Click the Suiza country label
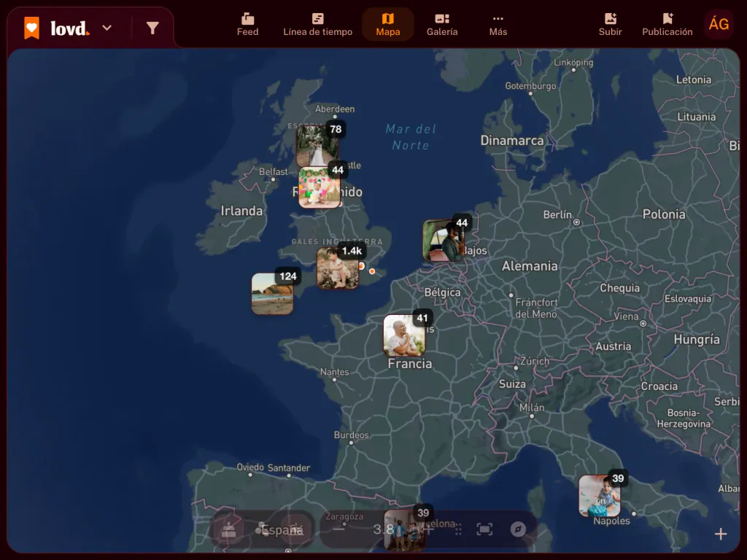This screenshot has width=747, height=560. point(512,384)
